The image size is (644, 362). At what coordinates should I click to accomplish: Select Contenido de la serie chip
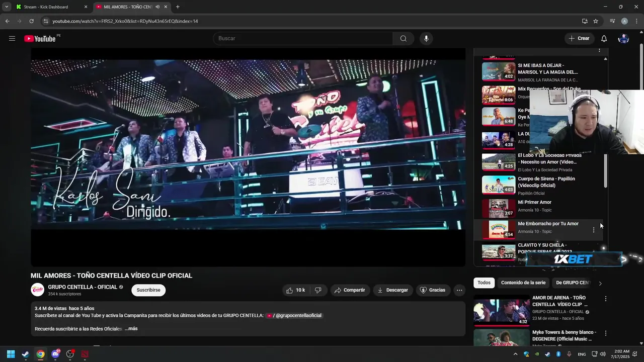523,283
